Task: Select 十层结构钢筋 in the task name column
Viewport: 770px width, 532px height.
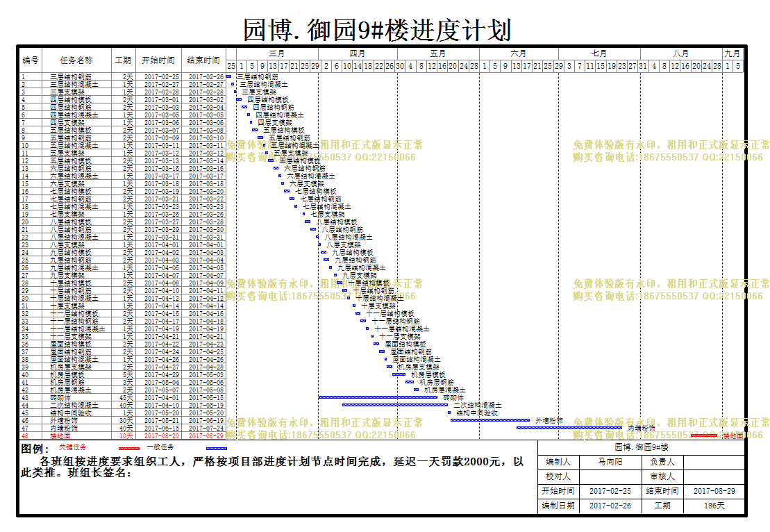Action: 70,291
